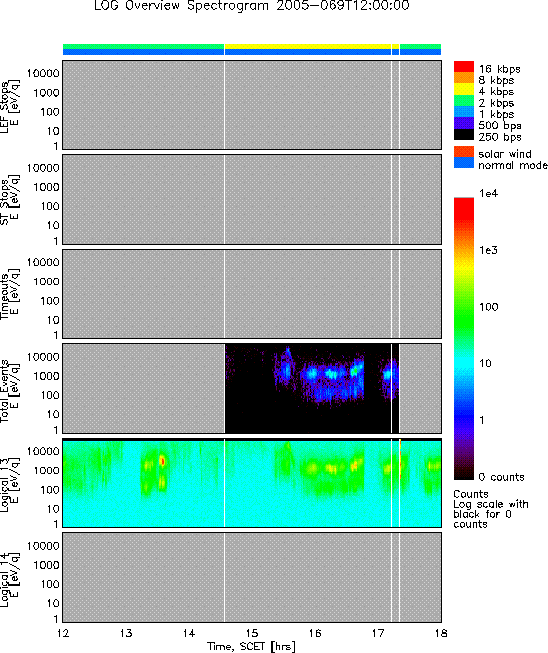Click the 250 bps black legend swatch
Viewport: 548px width, 653px height.
pyautogui.click(x=464, y=134)
